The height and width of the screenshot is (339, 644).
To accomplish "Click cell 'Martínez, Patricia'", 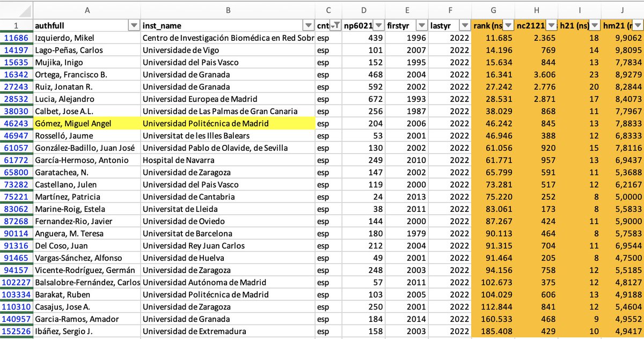I will click(x=87, y=197).
